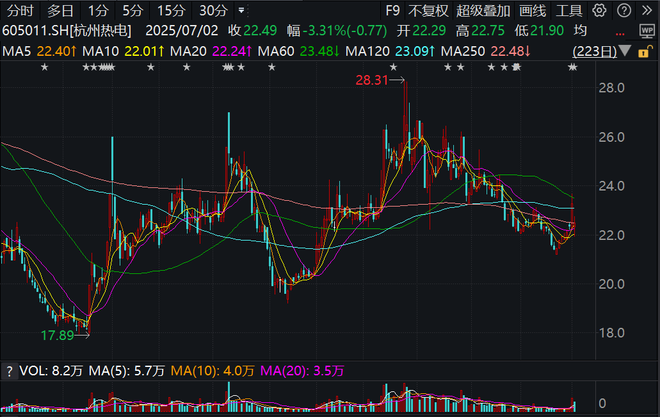Viewport: 660px width, 417px height.
Task: Click the F9 button
Action: pyautogui.click(x=391, y=11)
